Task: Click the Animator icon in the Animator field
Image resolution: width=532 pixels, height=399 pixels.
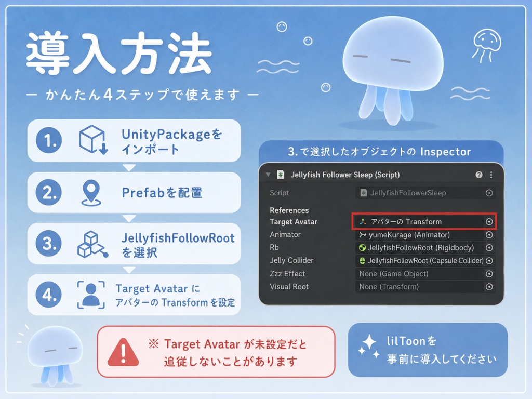Action: coord(363,235)
